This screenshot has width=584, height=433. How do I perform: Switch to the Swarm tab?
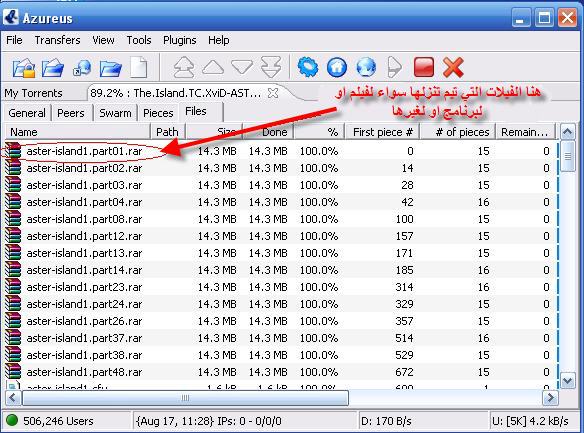click(x=115, y=113)
